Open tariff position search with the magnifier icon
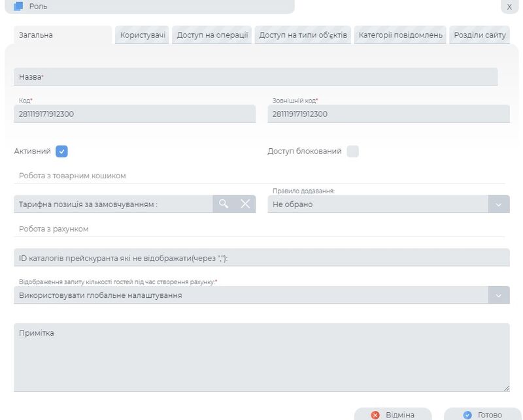The width and height of the screenshot is (523, 420). coord(224,203)
